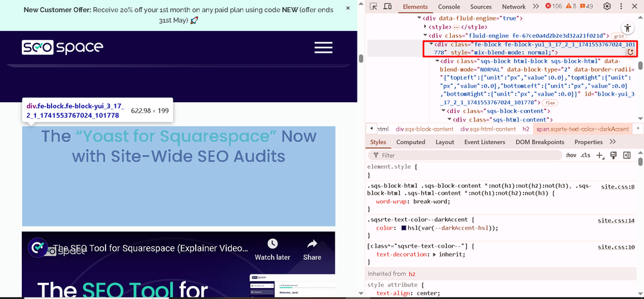
Task: Click the 8 warnings counter
Action: pyautogui.click(x=571, y=6)
